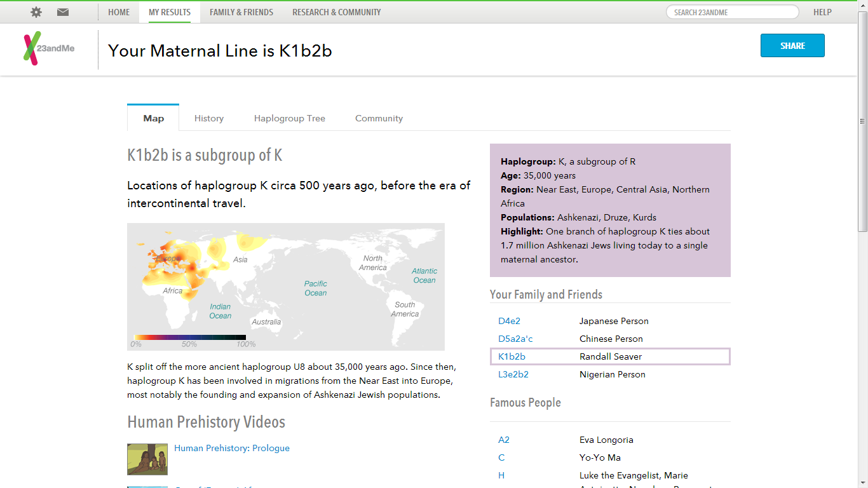Viewport: 868px width, 488px height.
Task: Switch to the History tab
Action: point(208,118)
